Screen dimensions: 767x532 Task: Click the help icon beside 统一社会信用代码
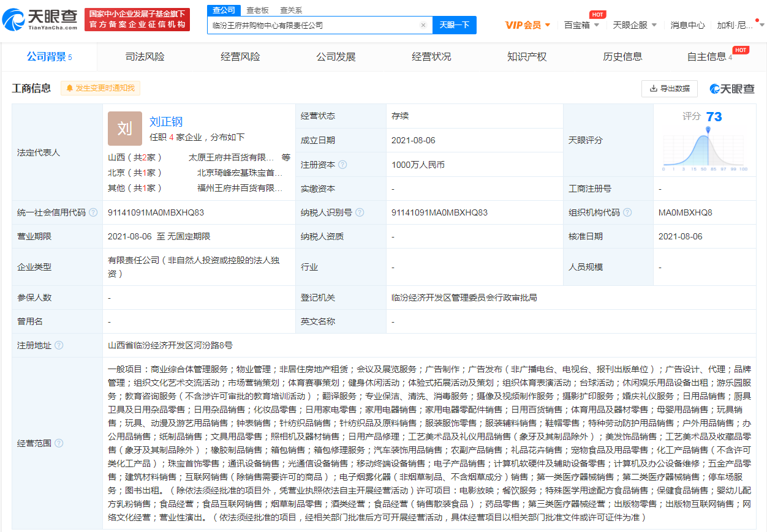pos(93,212)
